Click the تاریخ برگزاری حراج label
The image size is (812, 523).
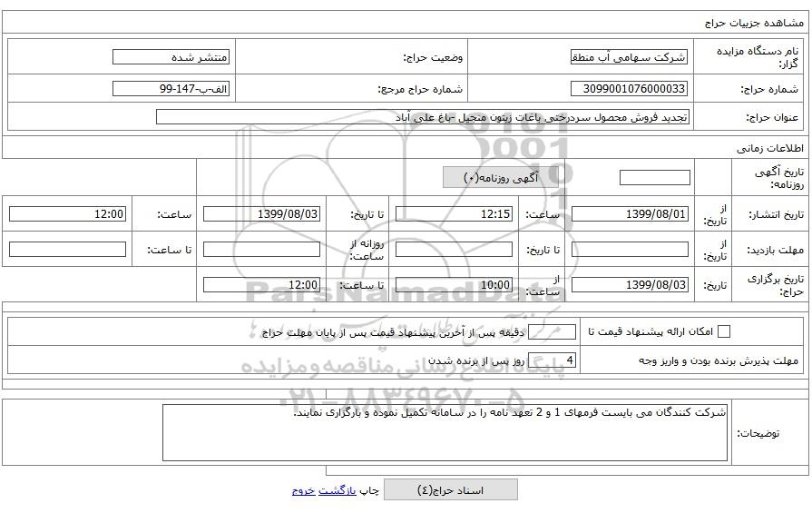[x=775, y=285]
